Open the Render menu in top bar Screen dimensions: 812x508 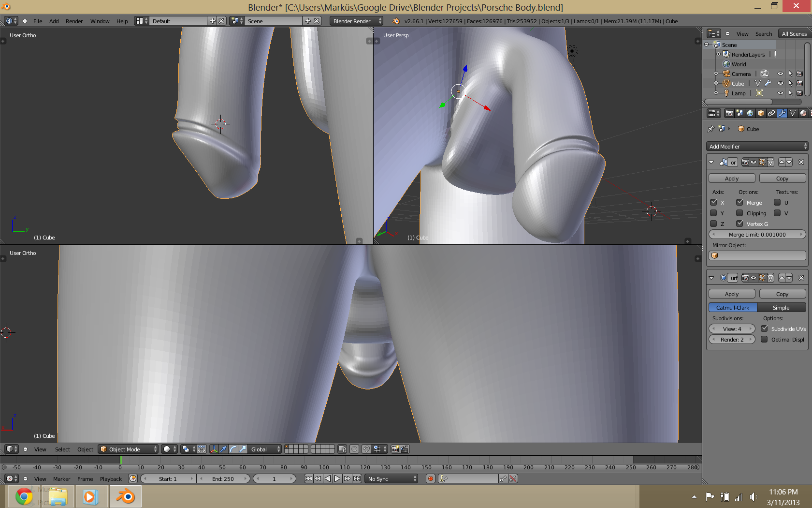click(x=74, y=21)
